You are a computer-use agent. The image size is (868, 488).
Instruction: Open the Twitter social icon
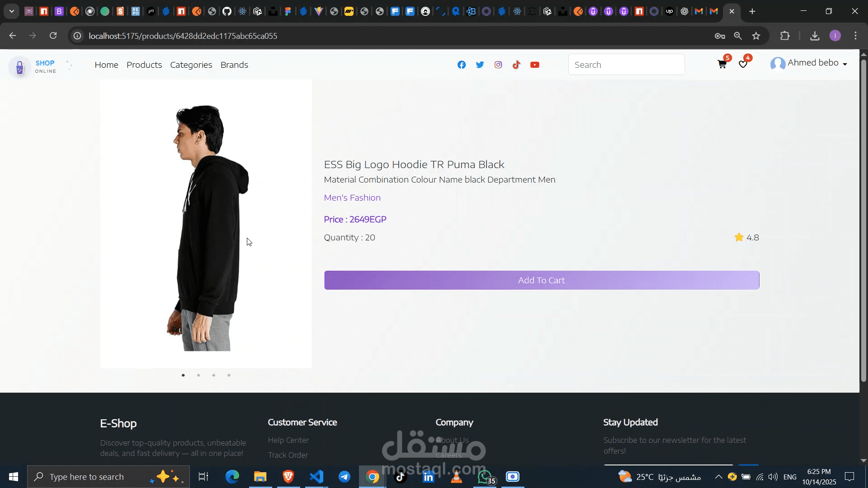click(480, 65)
